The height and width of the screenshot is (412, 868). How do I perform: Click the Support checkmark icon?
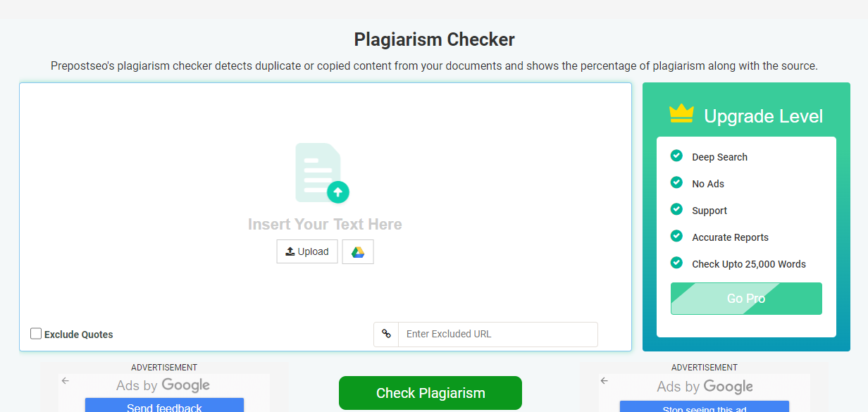[676, 209]
